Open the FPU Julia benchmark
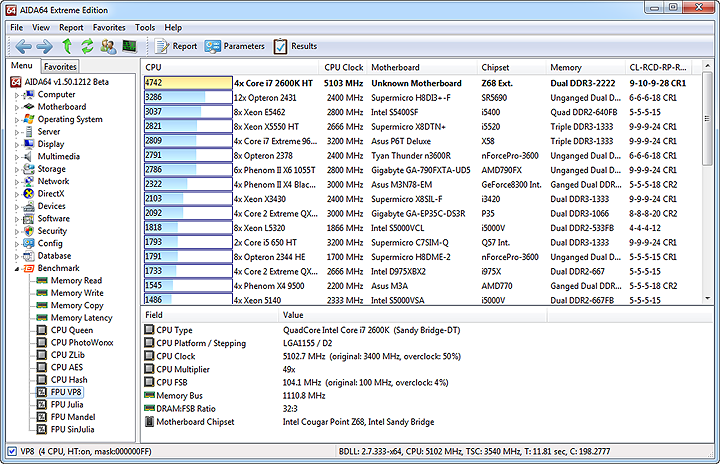 tap(67, 404)
